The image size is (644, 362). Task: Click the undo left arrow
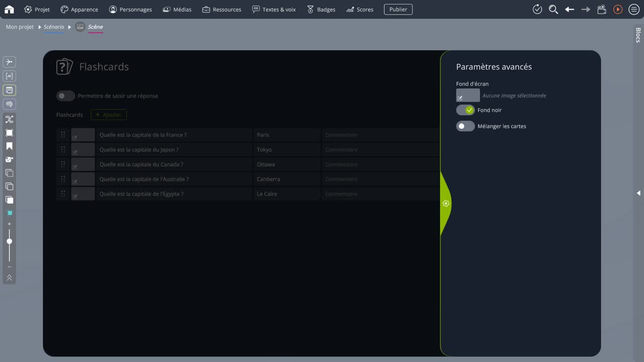tap(570, 9)
